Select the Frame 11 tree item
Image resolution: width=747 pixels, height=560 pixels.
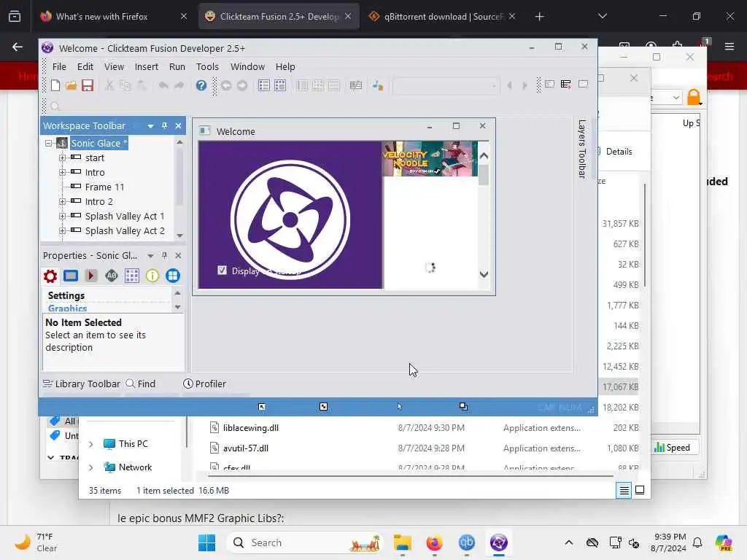(104, 187)
